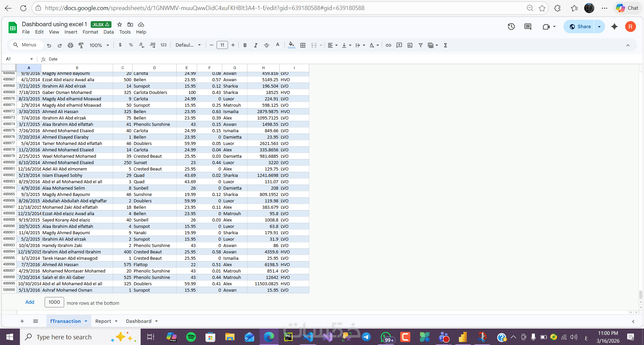644x345 pixels.
Task: Click the Functions sigma icon
Action: 446,45
